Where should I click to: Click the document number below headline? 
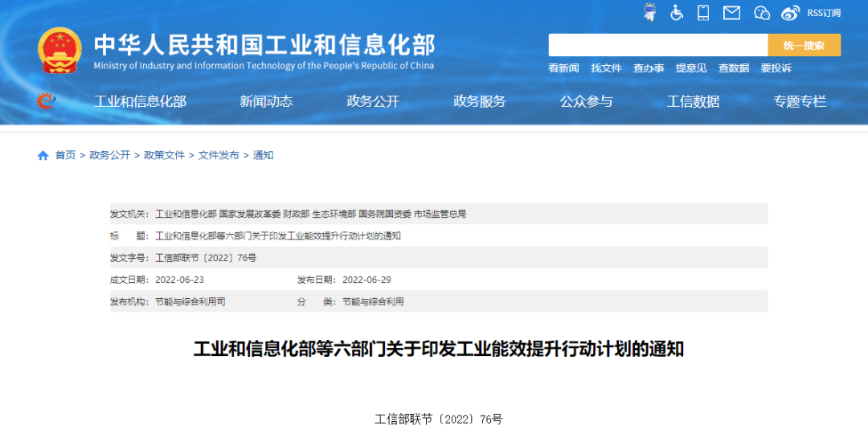439,419
